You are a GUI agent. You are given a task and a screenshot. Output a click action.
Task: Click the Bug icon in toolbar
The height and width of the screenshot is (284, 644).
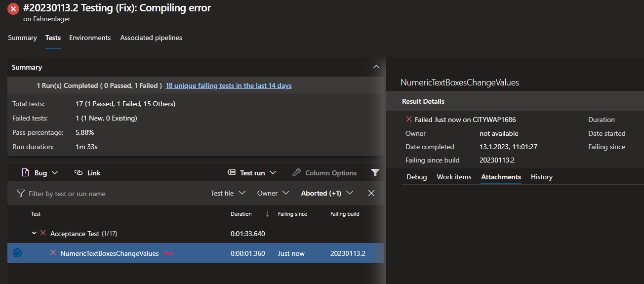[25, 173]
